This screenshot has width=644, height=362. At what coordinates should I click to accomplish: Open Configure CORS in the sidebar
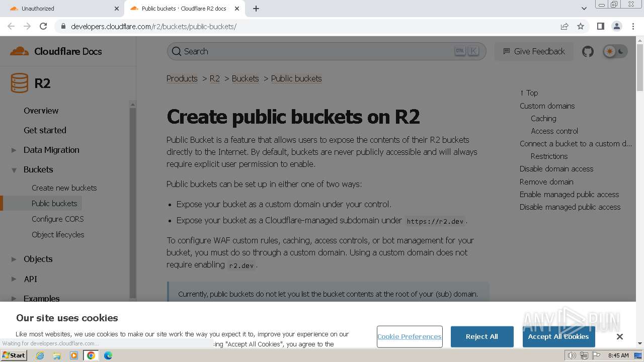(57, 219)
